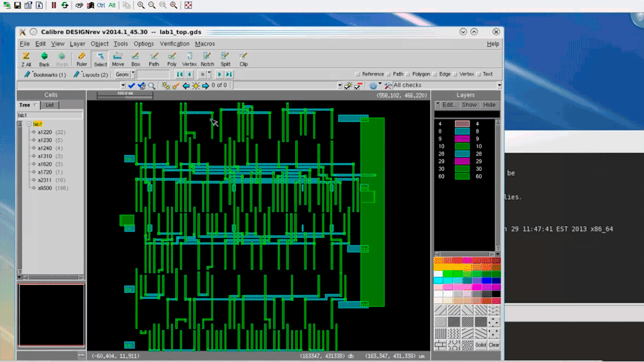Click the blue checkmark icon

click(x=131, y=85)
